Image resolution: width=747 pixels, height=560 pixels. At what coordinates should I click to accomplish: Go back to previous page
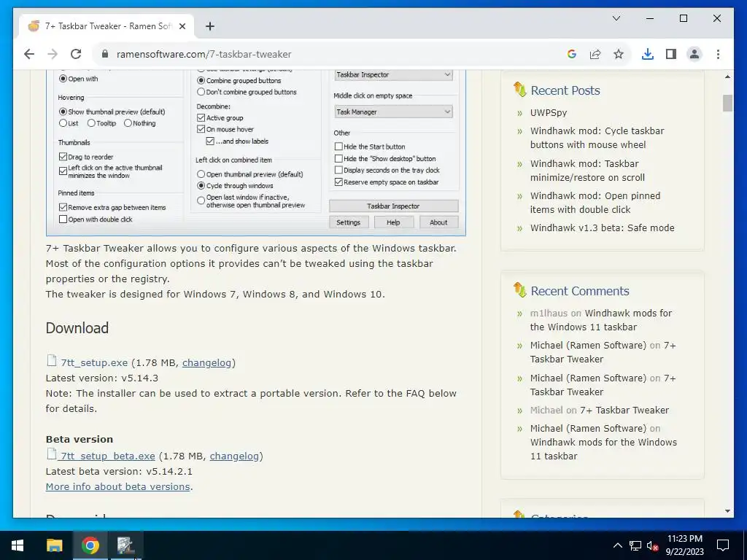pos(29,54)
